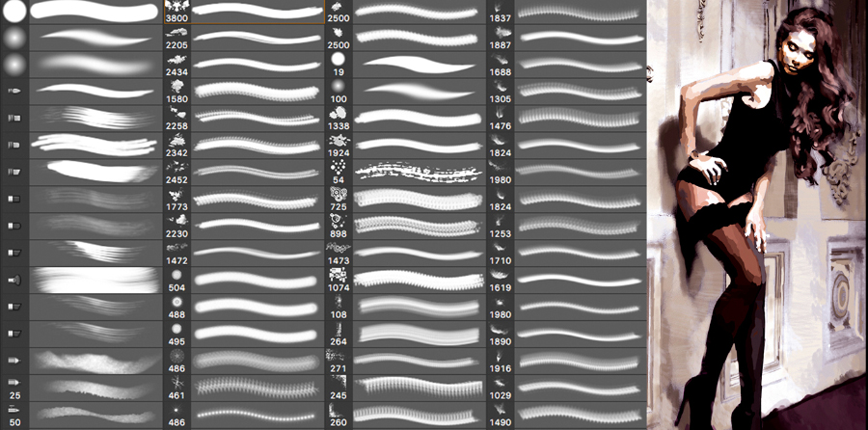Select the brush tip icon labeled 19

(x=338, y=66)
